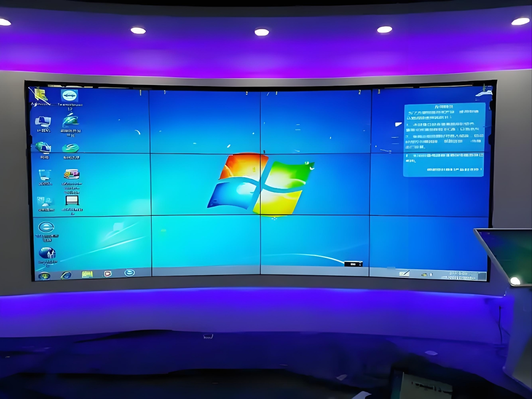The height and width of the screenshot is (399, 532).
Task: Open the TeamViewer desktop shortcut
Action: (x=69, y=96)
